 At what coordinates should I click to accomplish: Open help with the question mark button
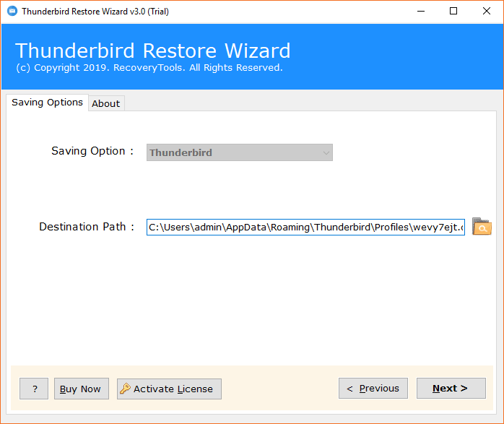(34, 389)
